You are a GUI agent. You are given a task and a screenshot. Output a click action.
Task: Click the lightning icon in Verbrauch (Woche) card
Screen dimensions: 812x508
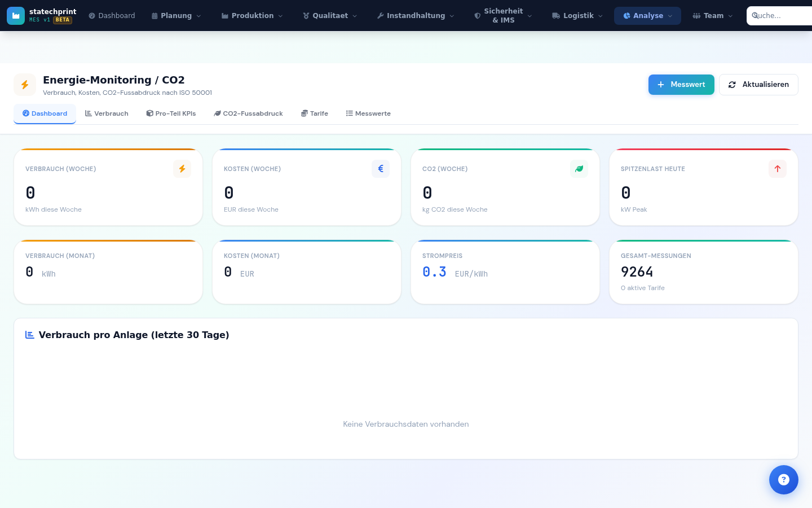pyautogui.click(x=182, y=169)
